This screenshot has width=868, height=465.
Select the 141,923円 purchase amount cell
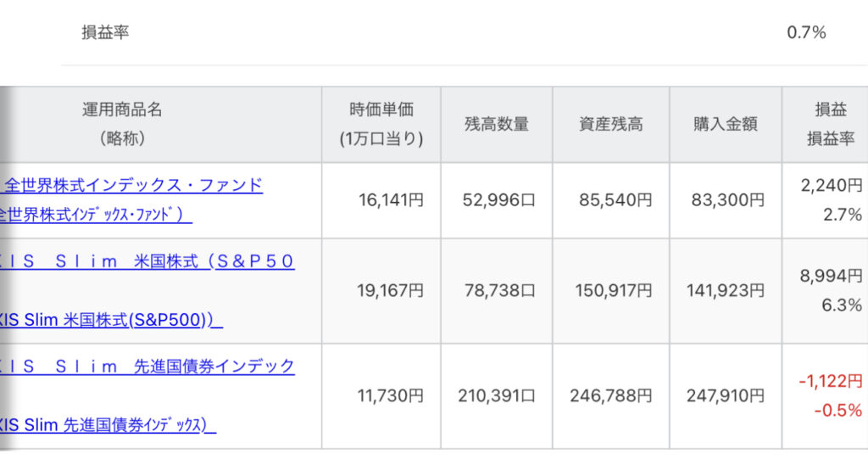pyautogui.click(x=726, y=290)
